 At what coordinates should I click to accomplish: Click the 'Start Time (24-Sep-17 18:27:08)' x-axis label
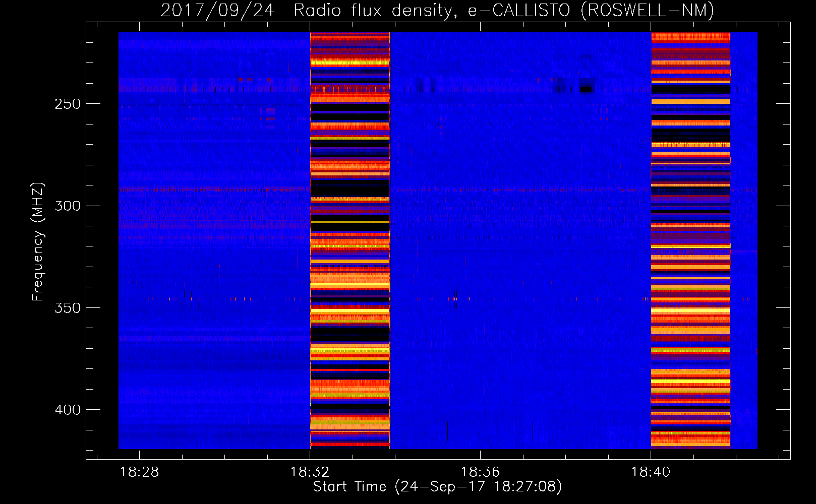tap(437, 487)
